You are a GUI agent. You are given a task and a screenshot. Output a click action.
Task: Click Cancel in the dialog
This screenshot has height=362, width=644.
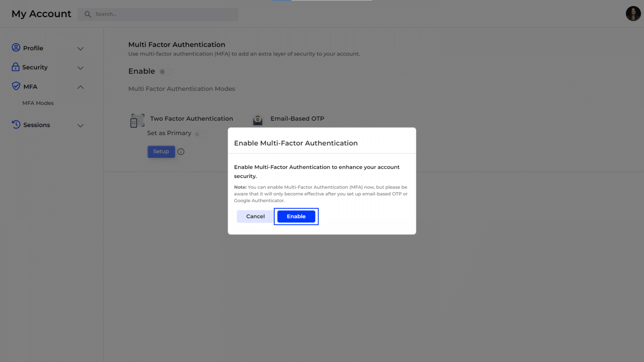pyautogui.click(x=255, y=216)
